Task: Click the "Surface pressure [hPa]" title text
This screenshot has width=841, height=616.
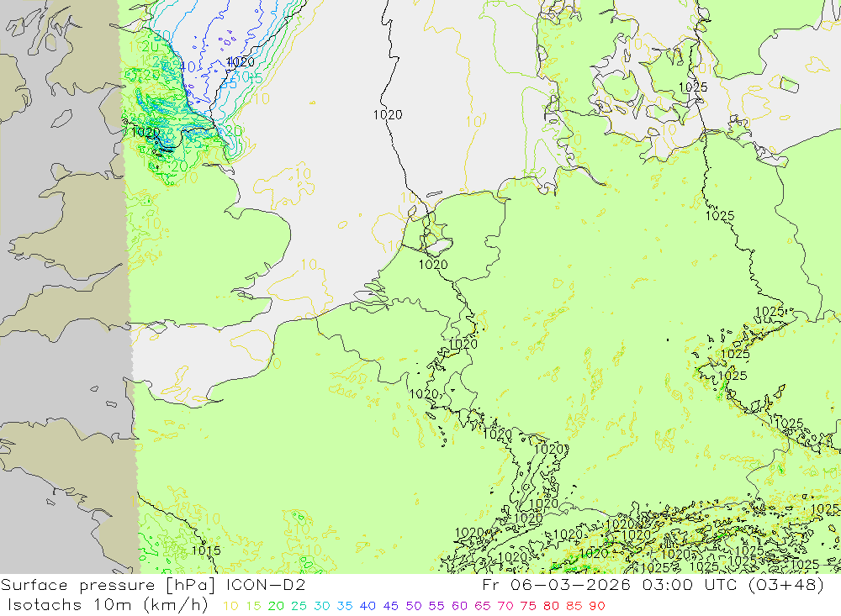Action: pos(109,586)
